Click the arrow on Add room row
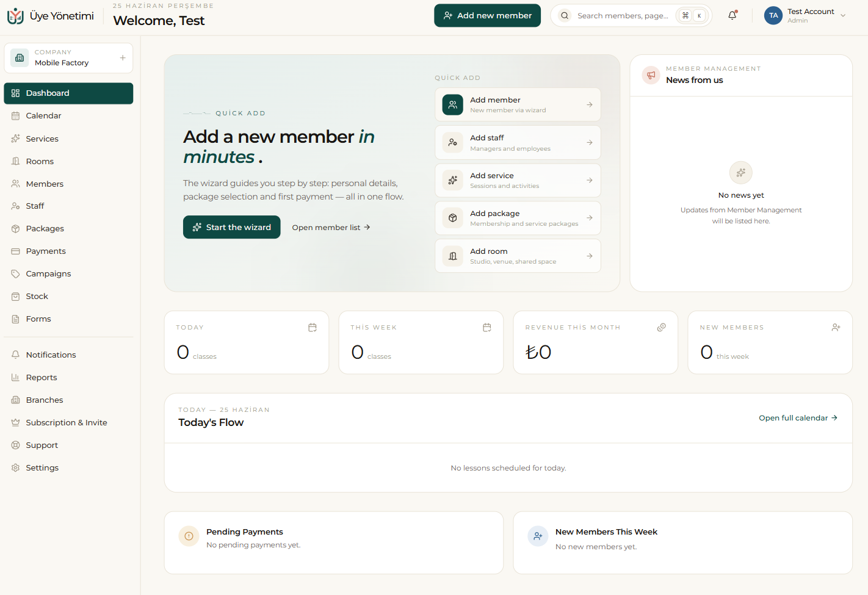This screenshot has height=595, width=868. [590, 256]
